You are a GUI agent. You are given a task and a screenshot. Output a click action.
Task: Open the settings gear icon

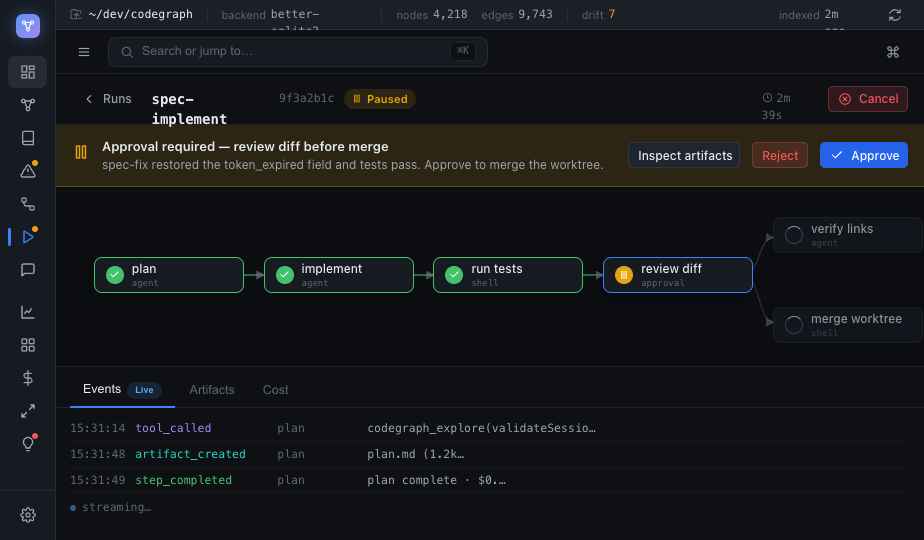click(x=28, y=515)
